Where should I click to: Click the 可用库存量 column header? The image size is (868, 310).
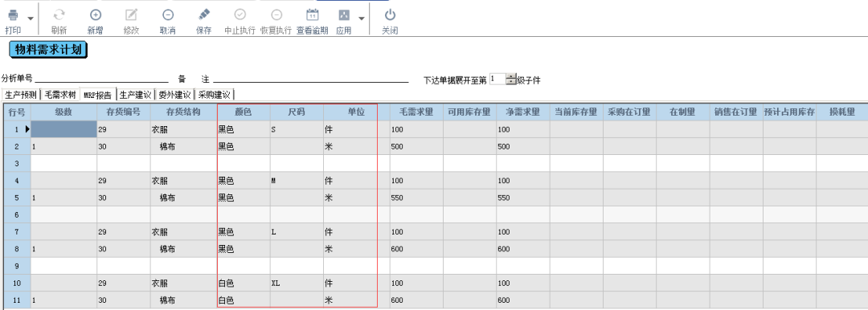(x=469, y=112)
